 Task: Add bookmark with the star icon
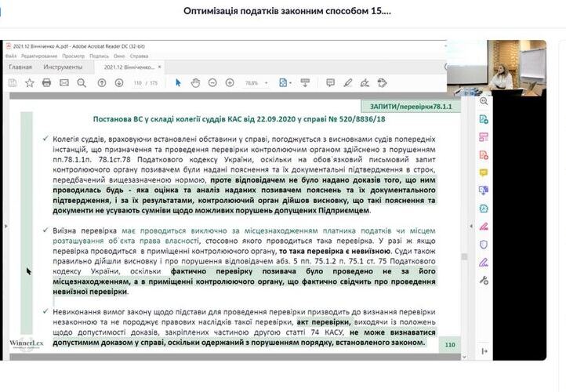click(x=30, y=83)
